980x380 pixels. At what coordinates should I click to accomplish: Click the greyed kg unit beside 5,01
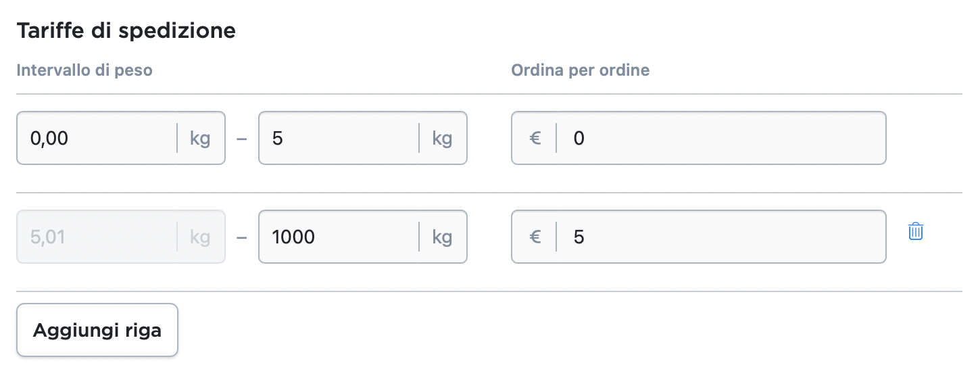[x=200, y=237]
